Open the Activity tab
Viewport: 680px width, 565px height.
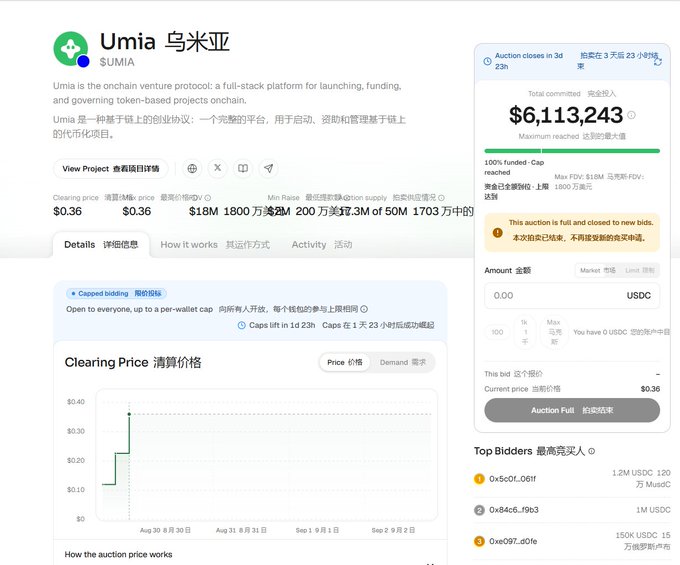[x=322, y=245]
